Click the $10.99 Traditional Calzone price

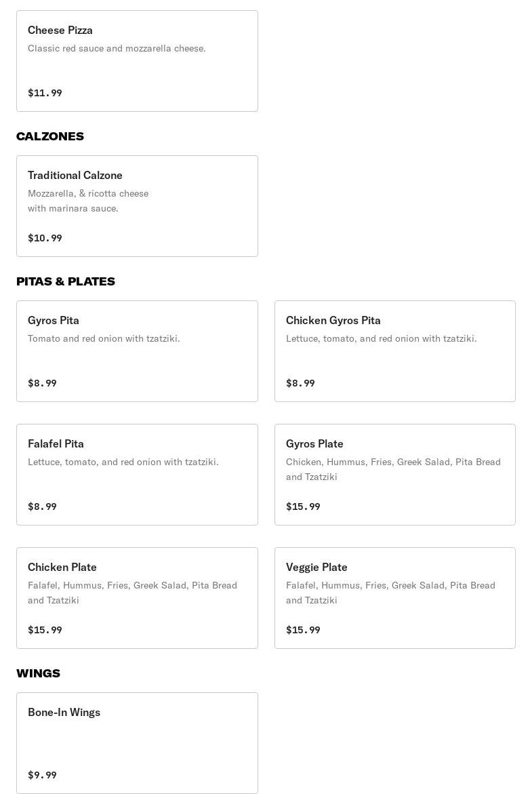pyautogui.click(x=45, y=238)
